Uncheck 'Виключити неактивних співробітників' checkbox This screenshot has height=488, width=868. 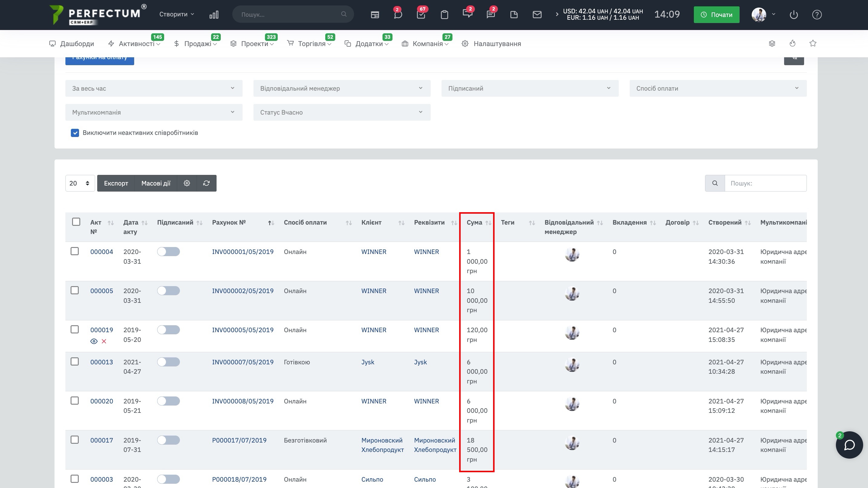[75, 133]
